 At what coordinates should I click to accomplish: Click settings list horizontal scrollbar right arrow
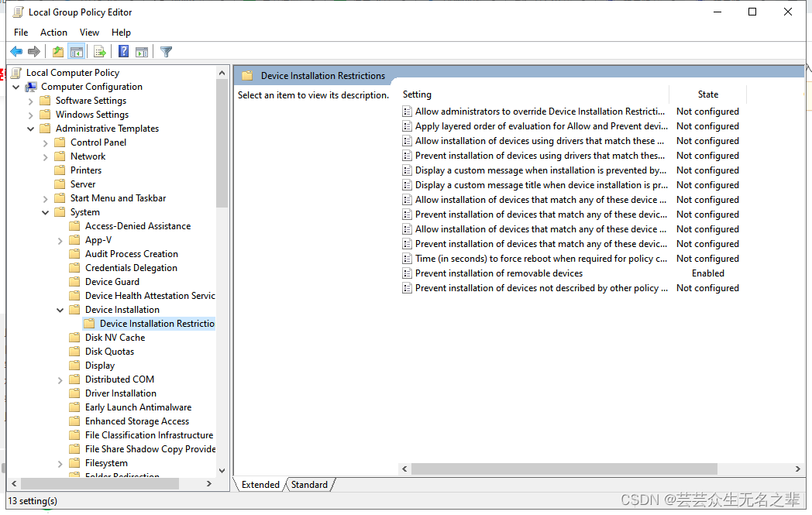(797, 469)
